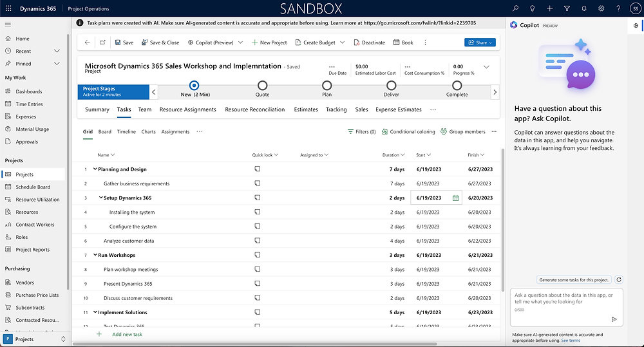The width and height of the screenshot is (644, 347).
Task: Open the Copilot side pane icon at far right
Action: 636,26
